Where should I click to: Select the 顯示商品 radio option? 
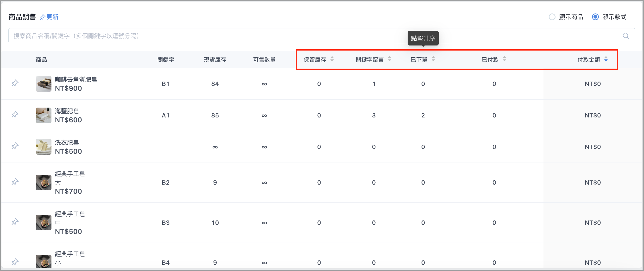552,17
